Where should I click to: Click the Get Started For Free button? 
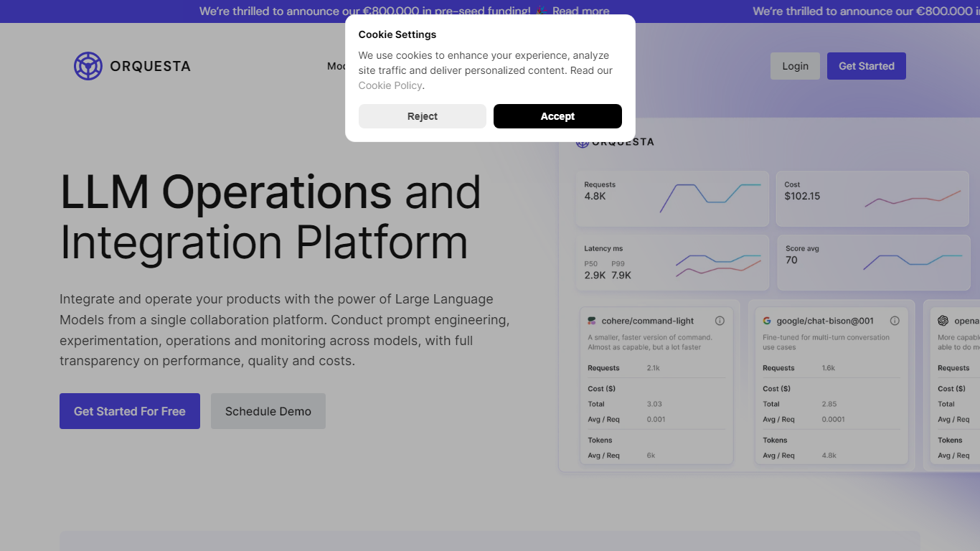[130, 411]
